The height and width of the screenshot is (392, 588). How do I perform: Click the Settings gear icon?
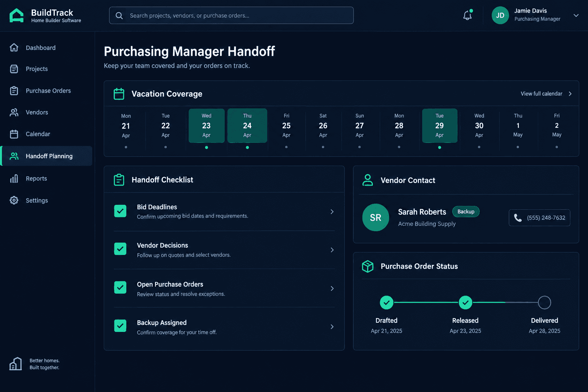click(14, 200)
